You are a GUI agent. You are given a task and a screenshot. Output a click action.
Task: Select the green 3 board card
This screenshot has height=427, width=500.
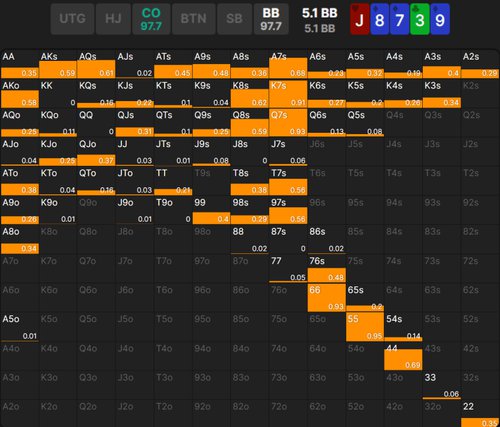(x=420, y=19)
